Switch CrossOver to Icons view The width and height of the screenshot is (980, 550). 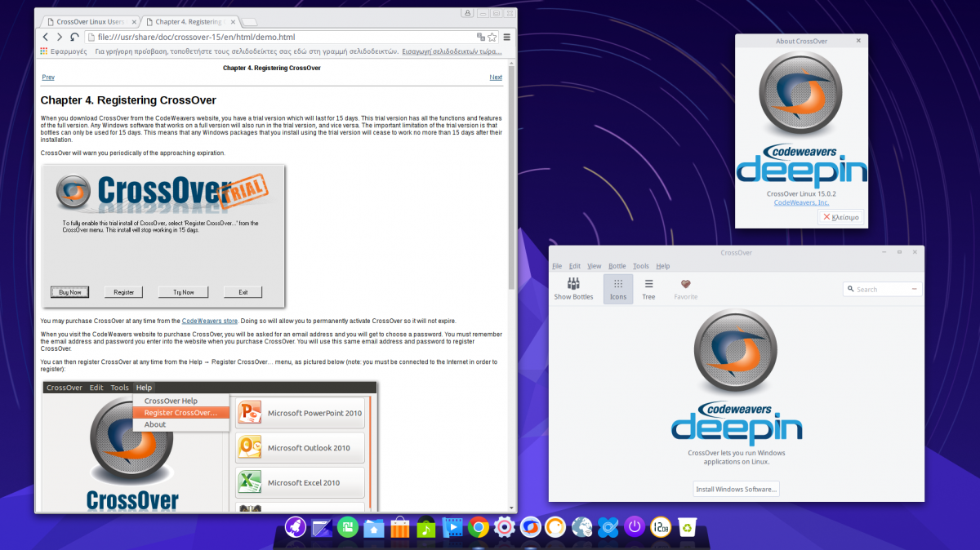pos(618,288)
